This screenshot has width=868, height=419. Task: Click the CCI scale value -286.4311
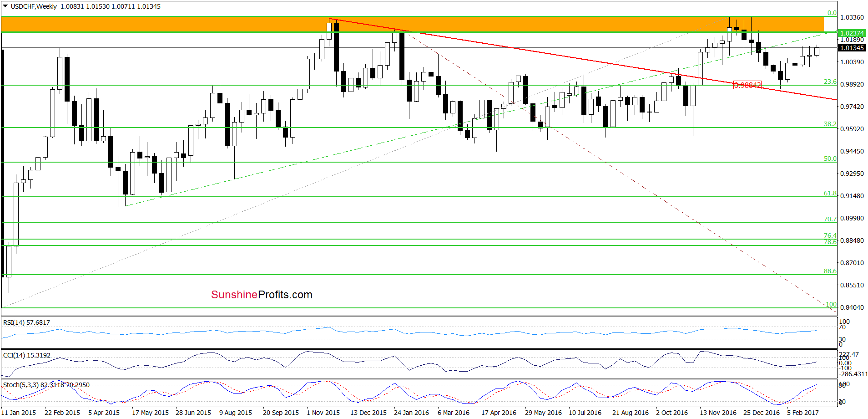(x=853, y=374)
